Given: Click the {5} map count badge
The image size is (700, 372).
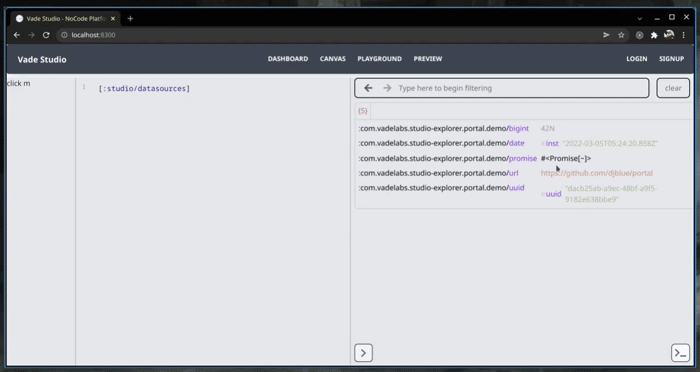Looking at the screenshot, I should click(362, 111).
